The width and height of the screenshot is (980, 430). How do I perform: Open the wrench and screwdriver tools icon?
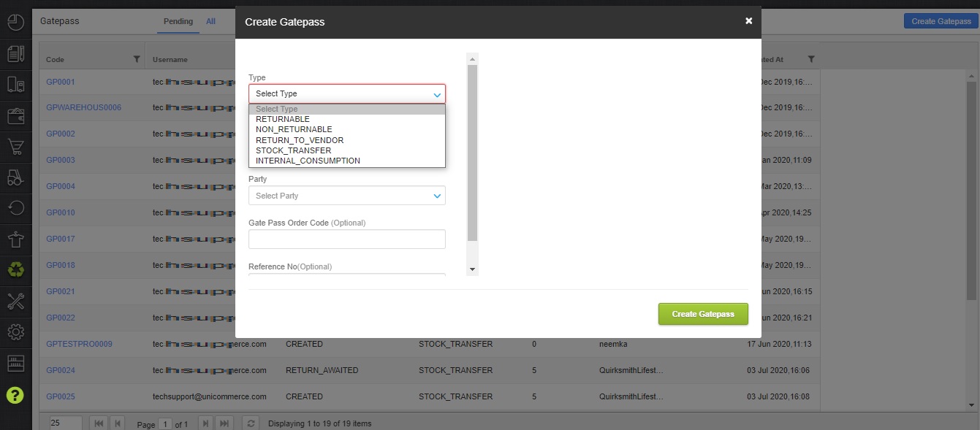[16, 301]
